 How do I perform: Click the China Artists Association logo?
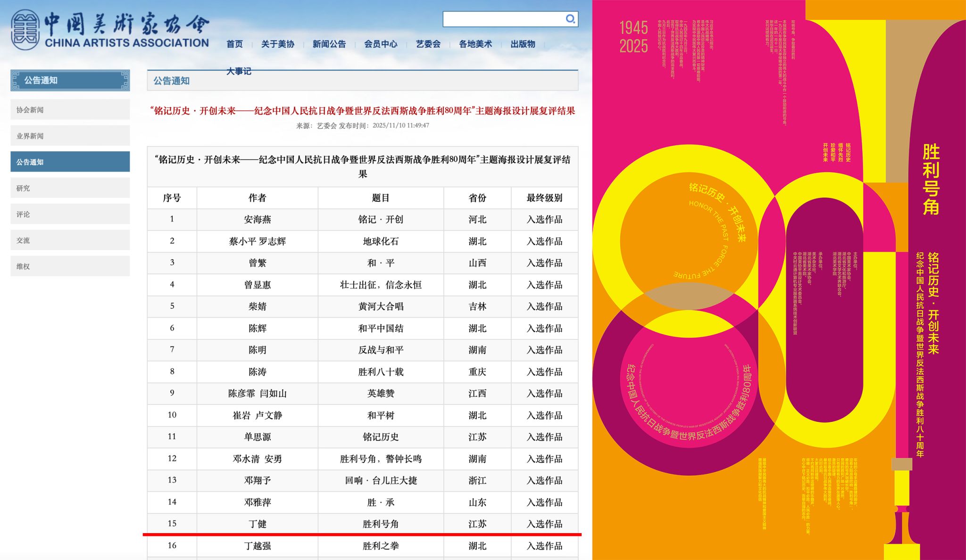pos(109,30)
